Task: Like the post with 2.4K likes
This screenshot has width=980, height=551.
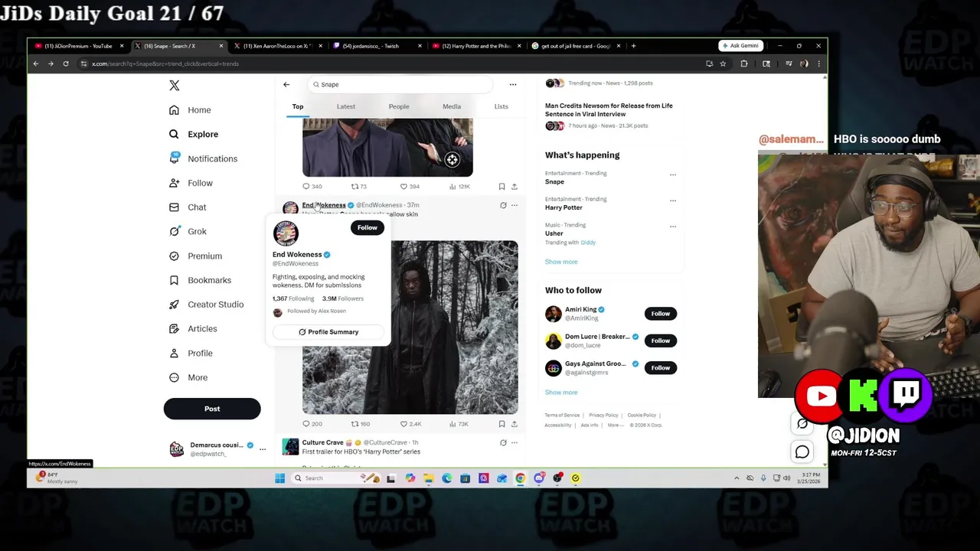Action: [403, 423]
